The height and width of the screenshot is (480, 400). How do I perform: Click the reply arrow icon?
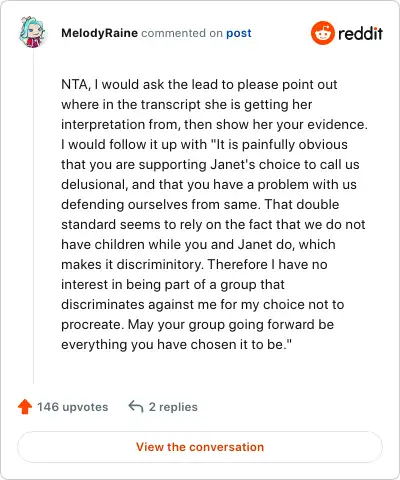coord(136,407)
